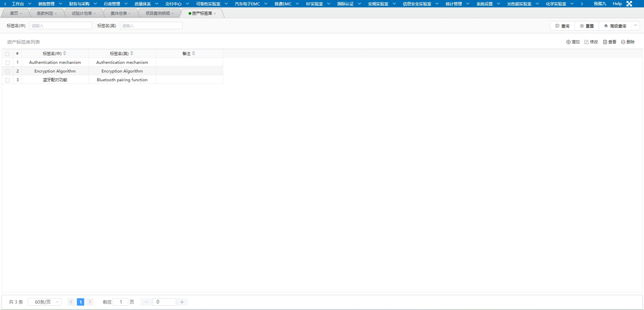This screenshot has height=310, width=644.
Task: Click the 查询 search button
Action: tap(562, 26)
